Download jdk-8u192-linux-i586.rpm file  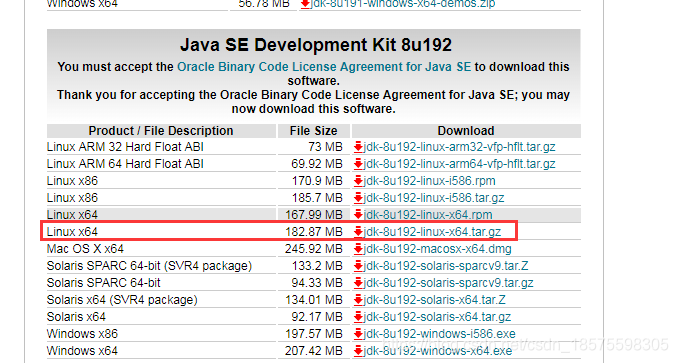[429, 181]
